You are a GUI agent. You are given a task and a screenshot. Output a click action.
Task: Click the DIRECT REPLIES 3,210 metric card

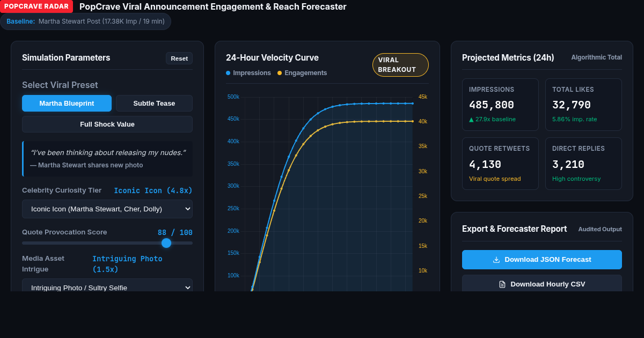[583, 164]
